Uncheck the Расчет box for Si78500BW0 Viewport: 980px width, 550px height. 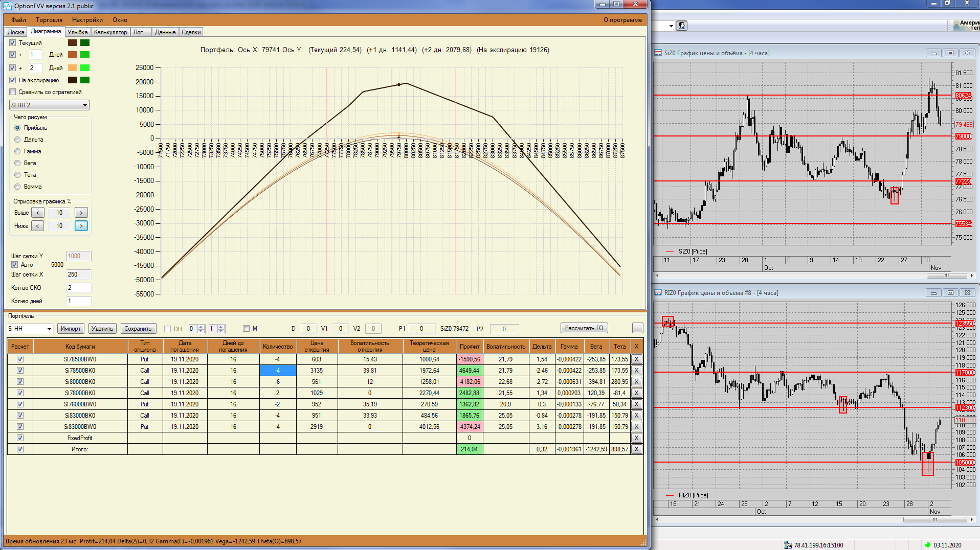coord(20,359)
